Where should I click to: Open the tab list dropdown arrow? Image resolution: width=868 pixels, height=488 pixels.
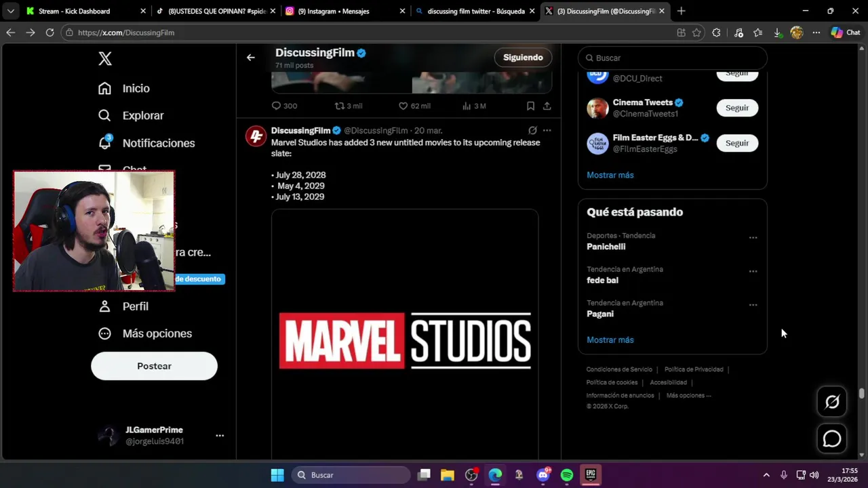[11, 11]
